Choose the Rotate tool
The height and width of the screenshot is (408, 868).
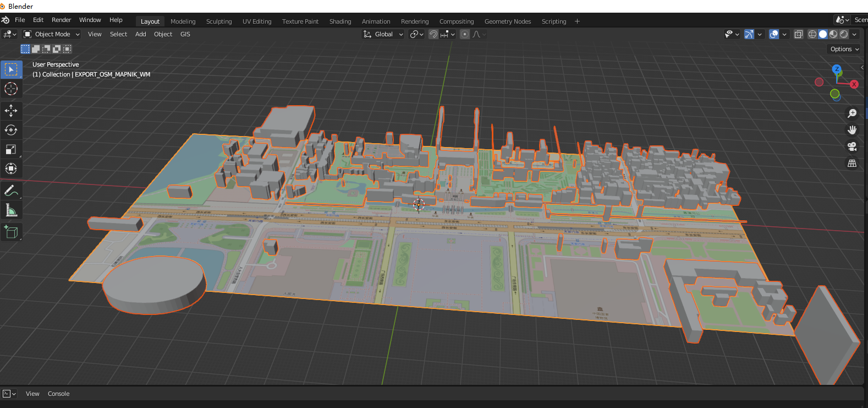point(11,130)
